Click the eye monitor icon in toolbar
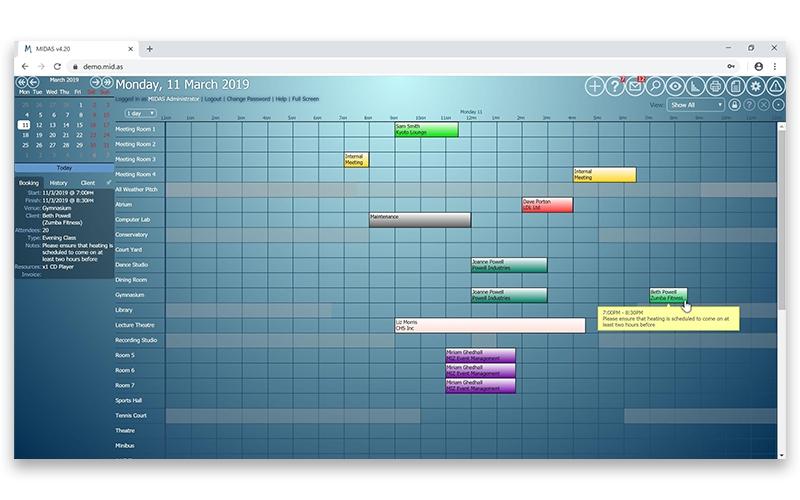Viewport: 800px width, 500px height. pyautogui.click(x=675, y=86)
